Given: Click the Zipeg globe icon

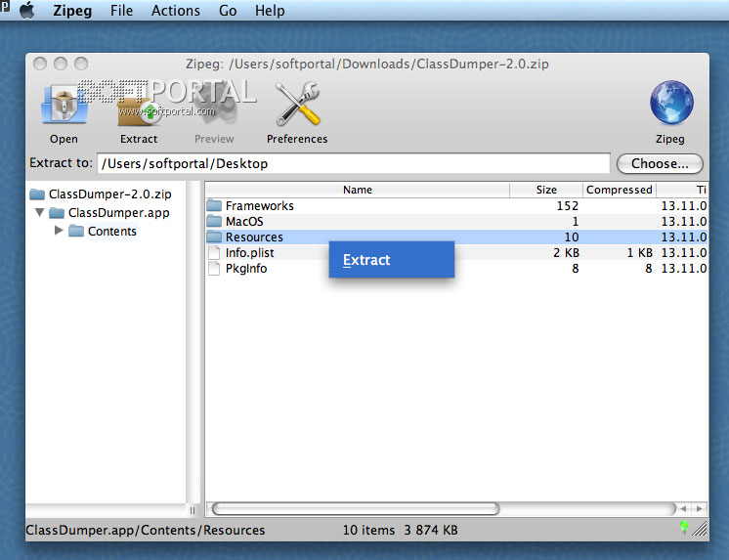Looking at the screenshot, I should (x=671, y=103).
